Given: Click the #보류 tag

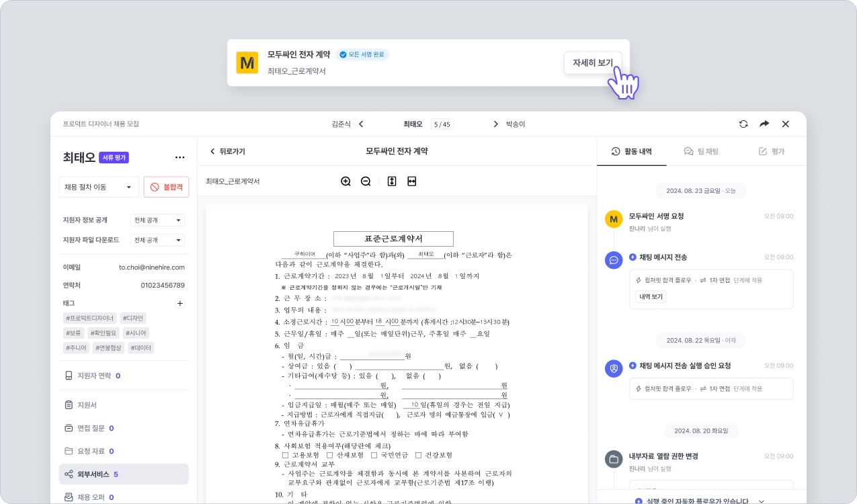Looking at the screenshot, I should [73, 333].
